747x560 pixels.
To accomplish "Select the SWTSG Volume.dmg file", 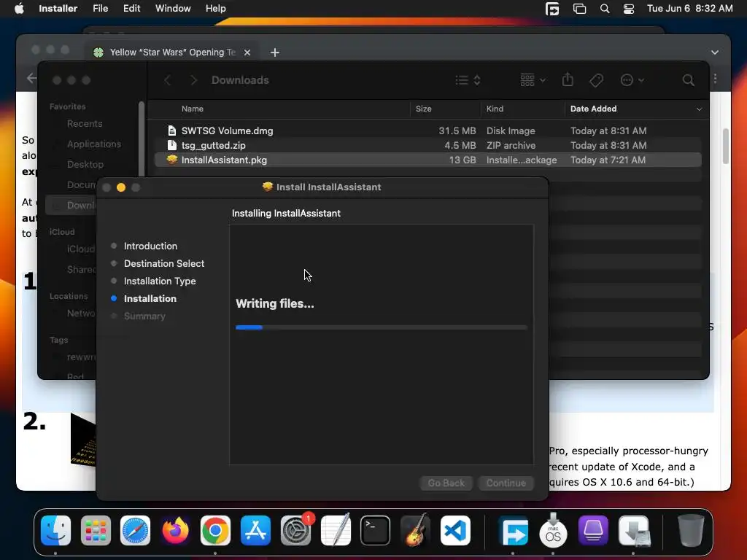I will 427,131.
